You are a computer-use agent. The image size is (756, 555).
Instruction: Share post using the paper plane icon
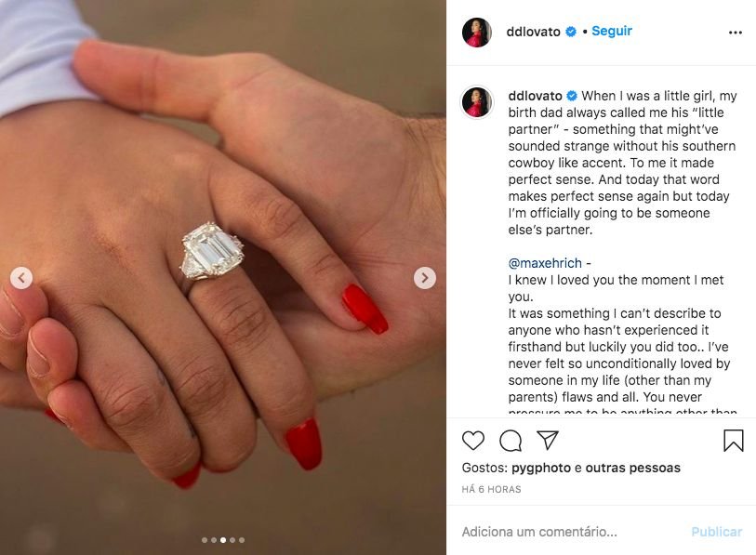point(548,440)
